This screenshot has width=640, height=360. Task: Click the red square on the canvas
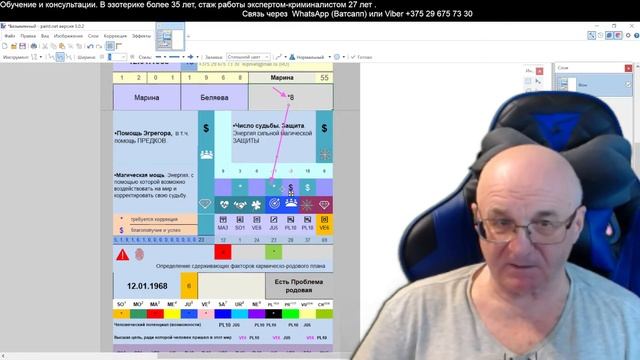[x=223, y=252]
